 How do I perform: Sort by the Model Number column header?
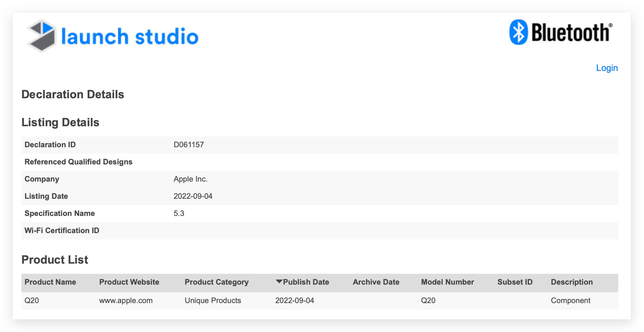point(447,282)
